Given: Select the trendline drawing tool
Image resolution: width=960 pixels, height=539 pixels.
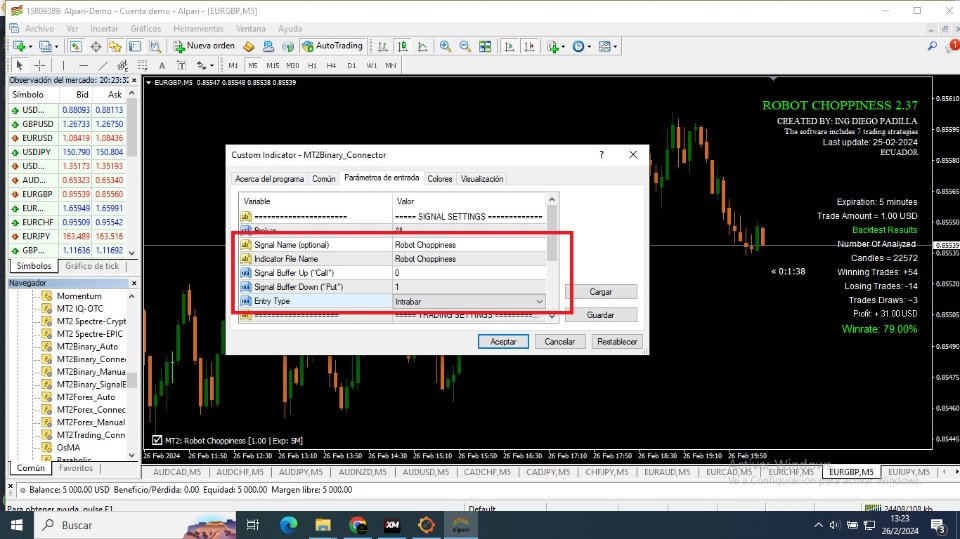Looking at the screenshot, I should [103, 65].
